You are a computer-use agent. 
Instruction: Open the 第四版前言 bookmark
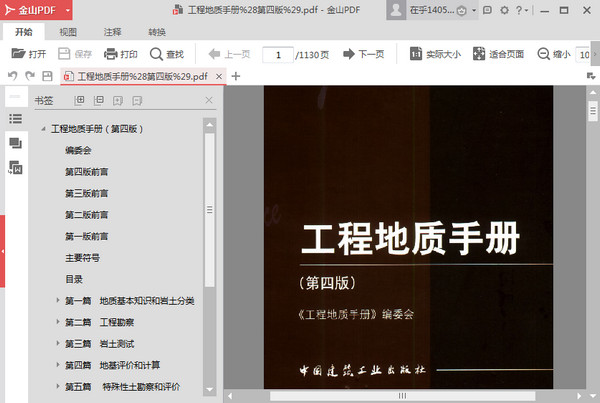pyautogui.click(x=87, y=172)
